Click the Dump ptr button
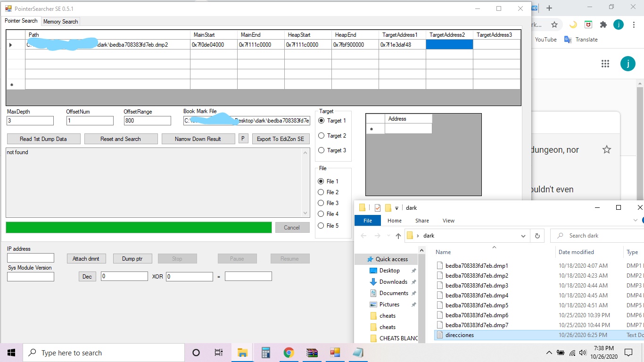This screenshot has width=644, height=362. tap(132, 259)
